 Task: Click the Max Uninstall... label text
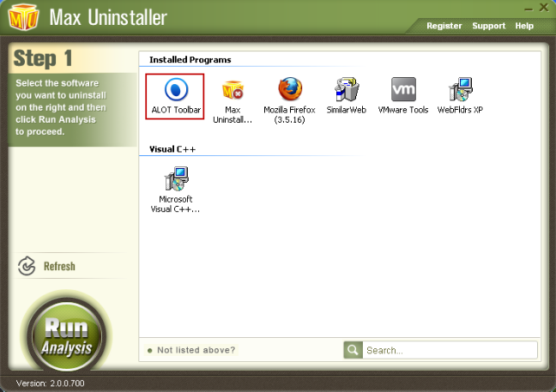point(233,115)
